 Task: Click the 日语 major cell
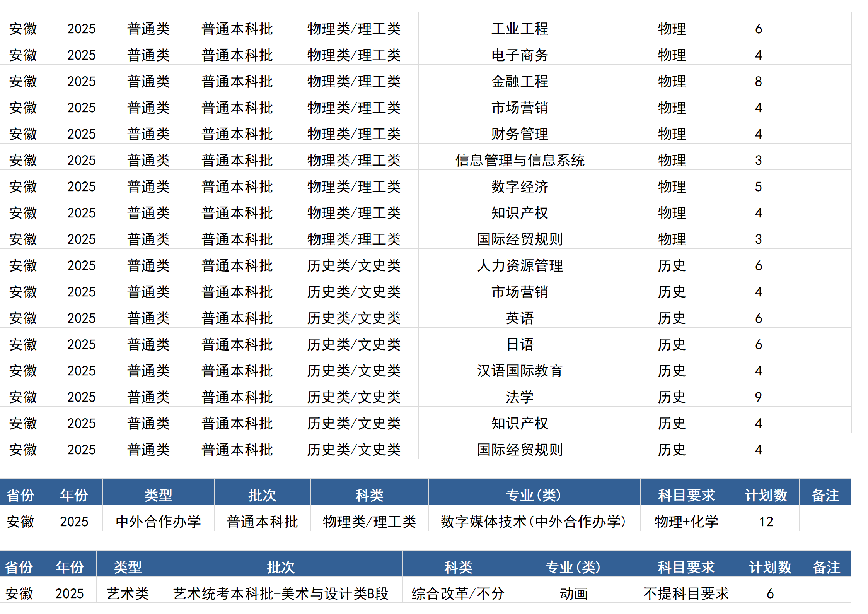tap(520, 344)
